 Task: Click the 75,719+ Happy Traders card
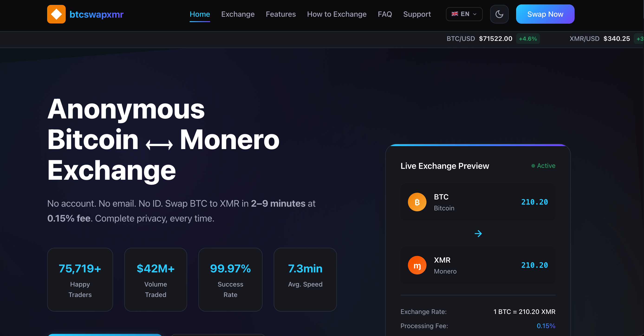(x=80, y=279)
